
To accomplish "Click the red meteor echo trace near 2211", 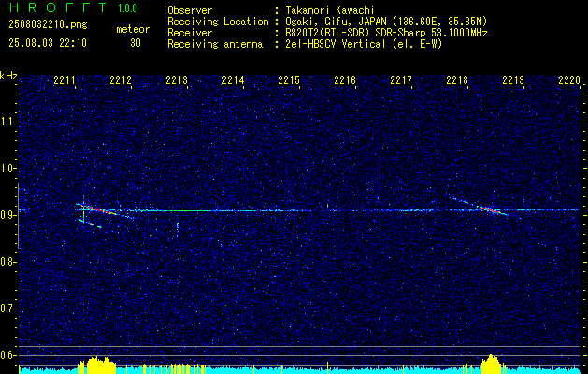I will click(96, 209).
